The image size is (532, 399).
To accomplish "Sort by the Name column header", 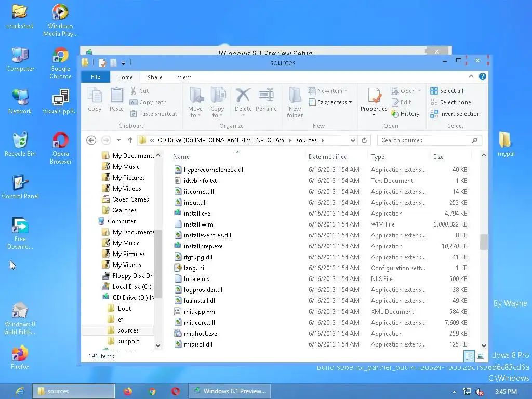I will pyautogui.click(x=181, y=157).
